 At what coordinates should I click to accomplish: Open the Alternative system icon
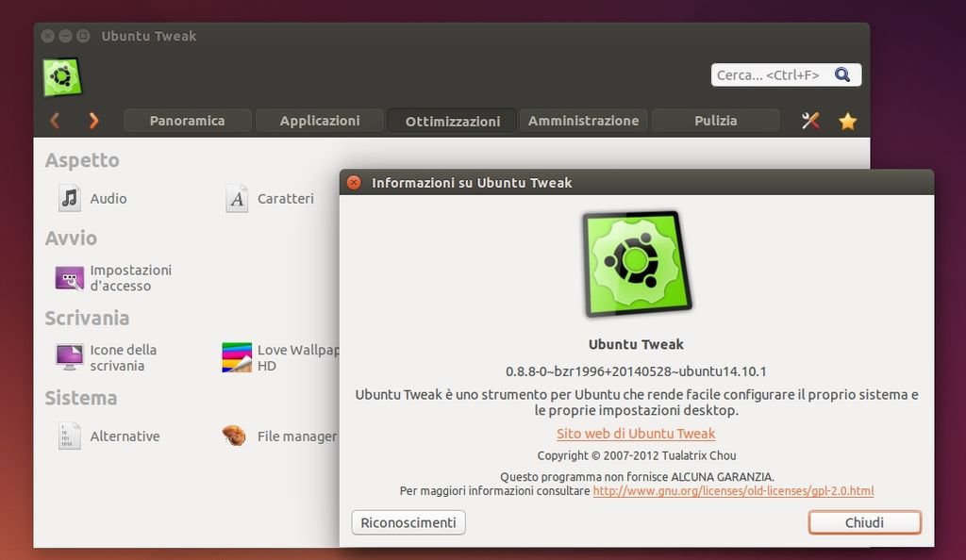(69, 436)
